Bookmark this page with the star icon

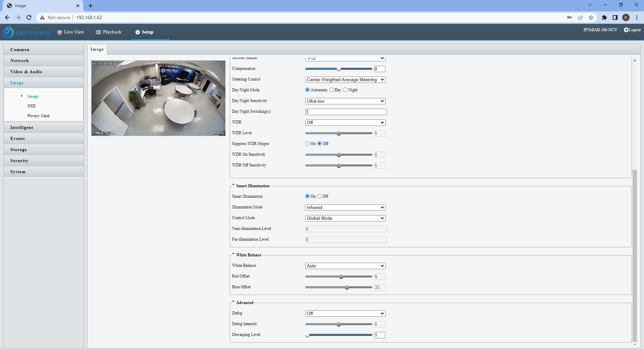click(x=591, y=17)
